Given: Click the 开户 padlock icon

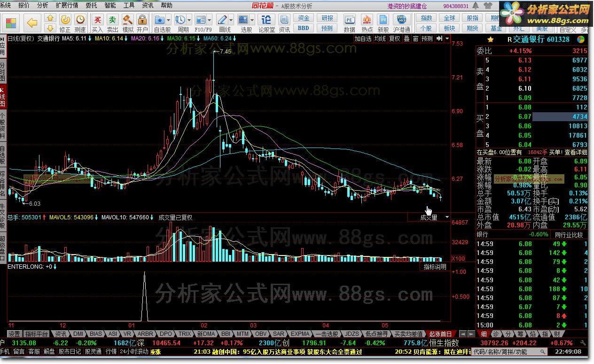Looking at the screenshot, I should point(142,19).
